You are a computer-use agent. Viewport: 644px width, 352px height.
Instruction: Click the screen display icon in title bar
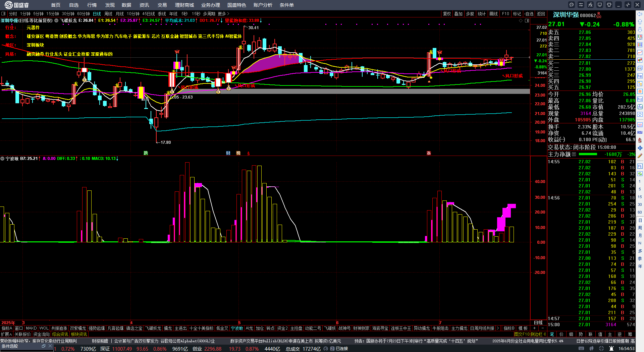tap(600, 5)
